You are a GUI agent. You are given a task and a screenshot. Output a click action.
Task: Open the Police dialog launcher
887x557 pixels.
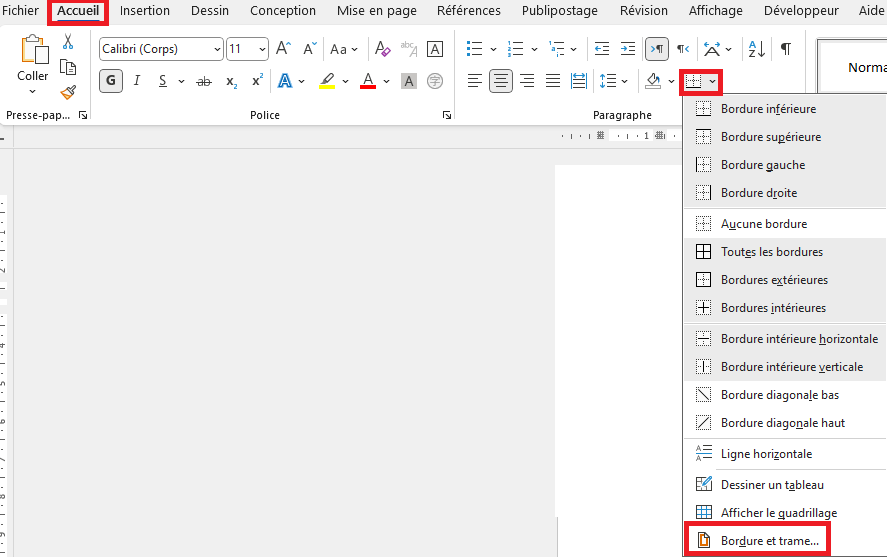(447, 115)
